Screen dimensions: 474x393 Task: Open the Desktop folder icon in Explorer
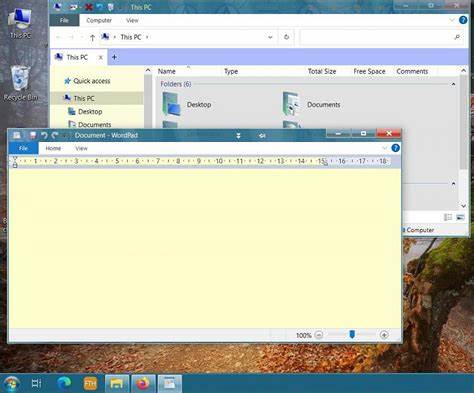point(172,104)
